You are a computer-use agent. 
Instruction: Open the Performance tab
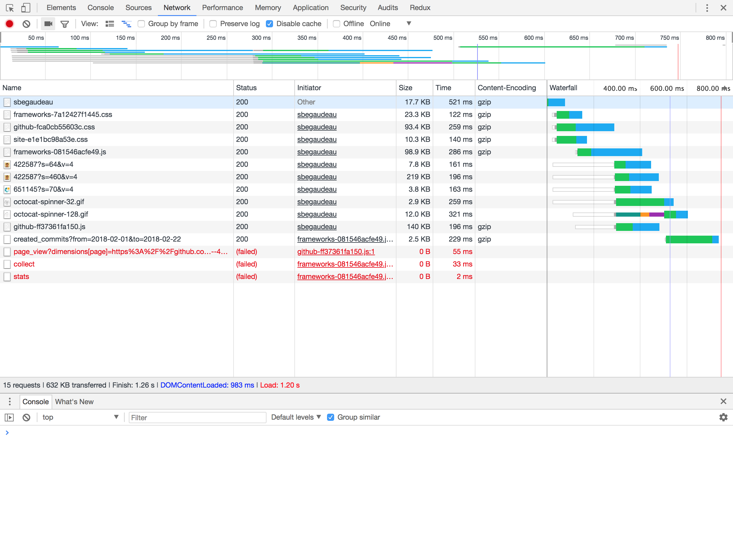[x=223, y=8]
